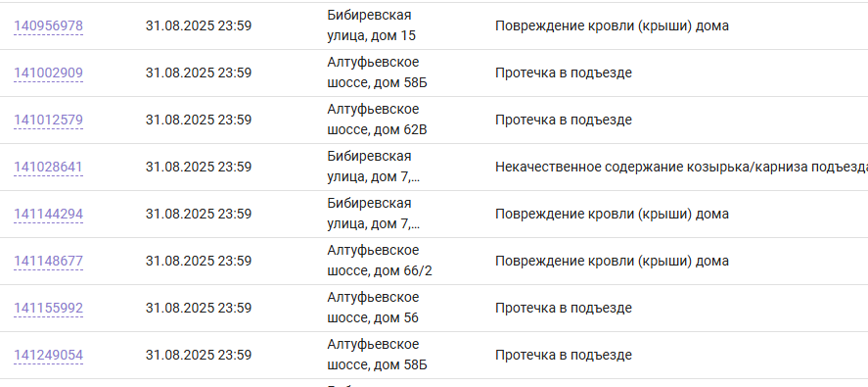Viewport: 868px width, 387px height.
Task: Open request link 141012579
Action: (48, 121)
